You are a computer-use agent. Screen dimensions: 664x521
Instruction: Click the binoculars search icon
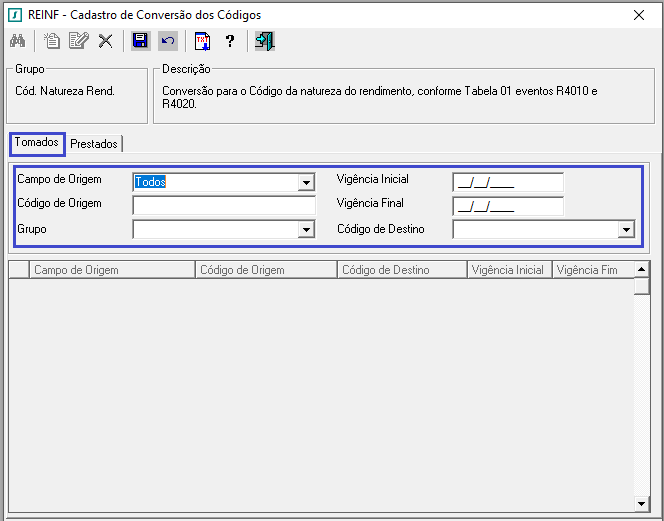18,41
